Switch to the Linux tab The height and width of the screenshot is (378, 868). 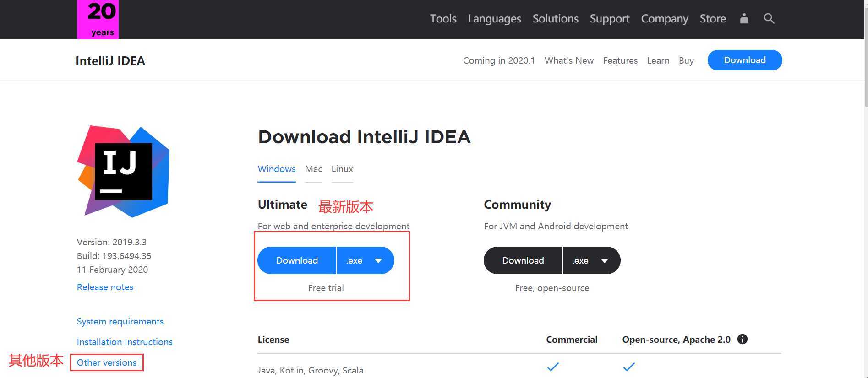coord(342,169)
